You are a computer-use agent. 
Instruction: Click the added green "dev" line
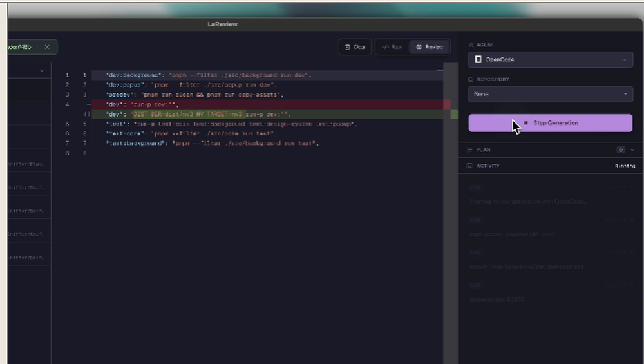[x=267, y=114]
